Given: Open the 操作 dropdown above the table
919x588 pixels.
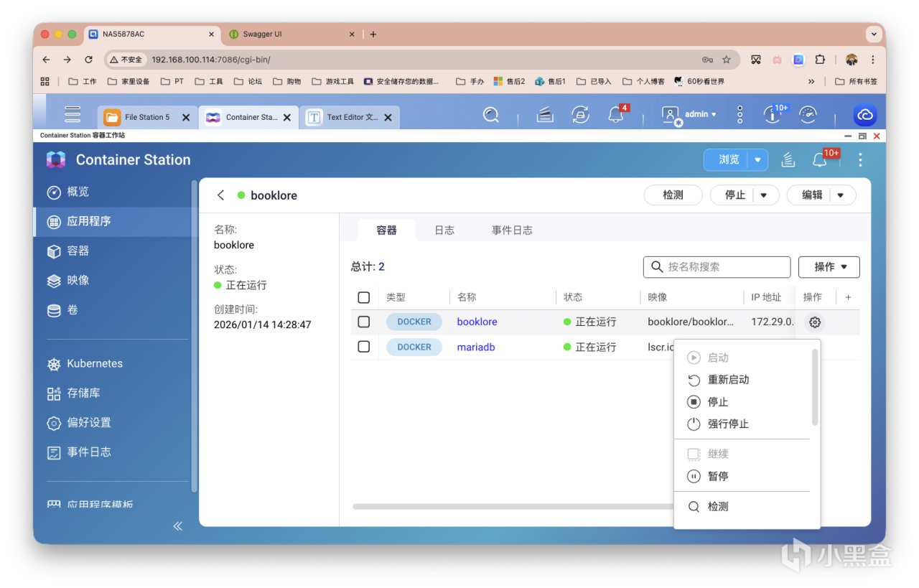Looking at the screenshot, I should (x=829, y=267).
